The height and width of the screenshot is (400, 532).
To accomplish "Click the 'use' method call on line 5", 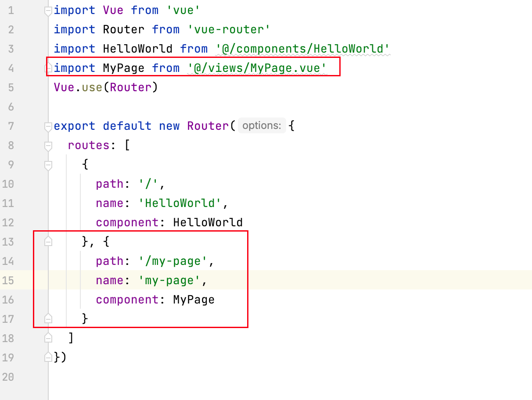I will point(92,87).
